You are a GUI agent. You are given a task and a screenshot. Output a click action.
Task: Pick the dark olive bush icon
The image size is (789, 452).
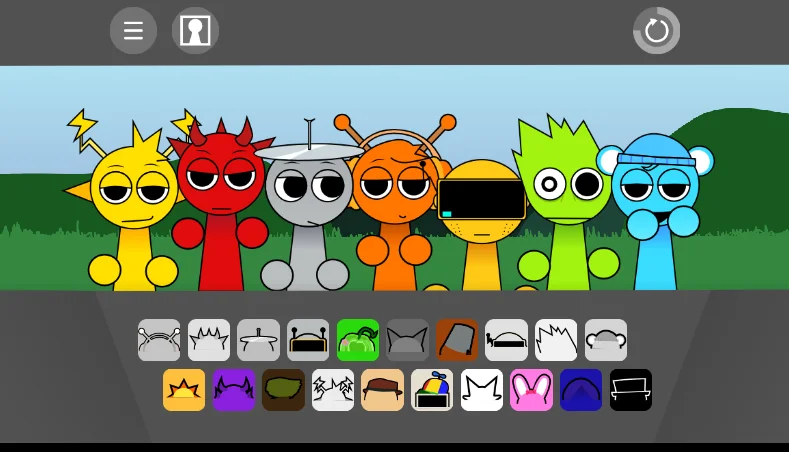click(283, 390)
